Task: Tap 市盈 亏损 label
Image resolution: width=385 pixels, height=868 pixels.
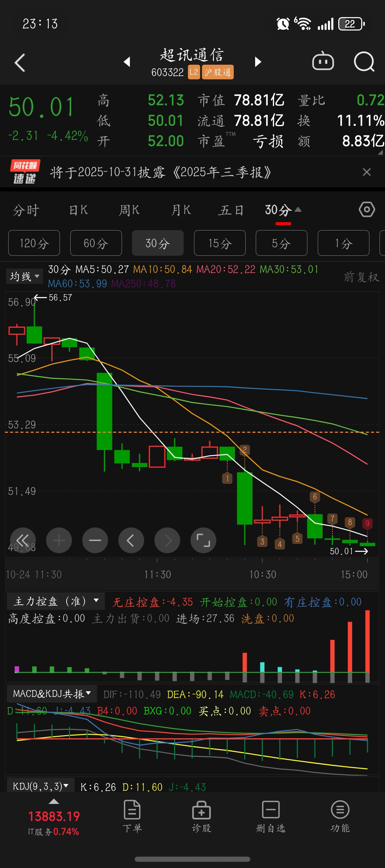Action: pyautogui.click(x=240, y=141)
